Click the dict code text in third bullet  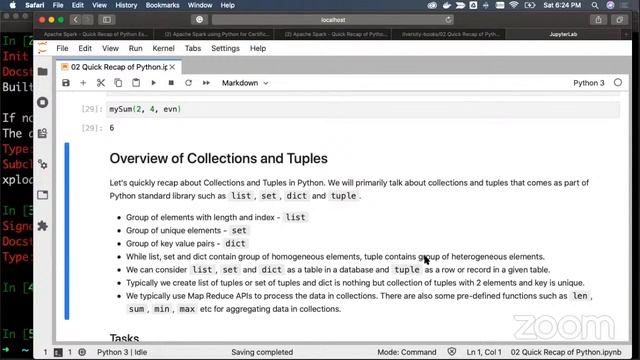click(x=236, y=244)
